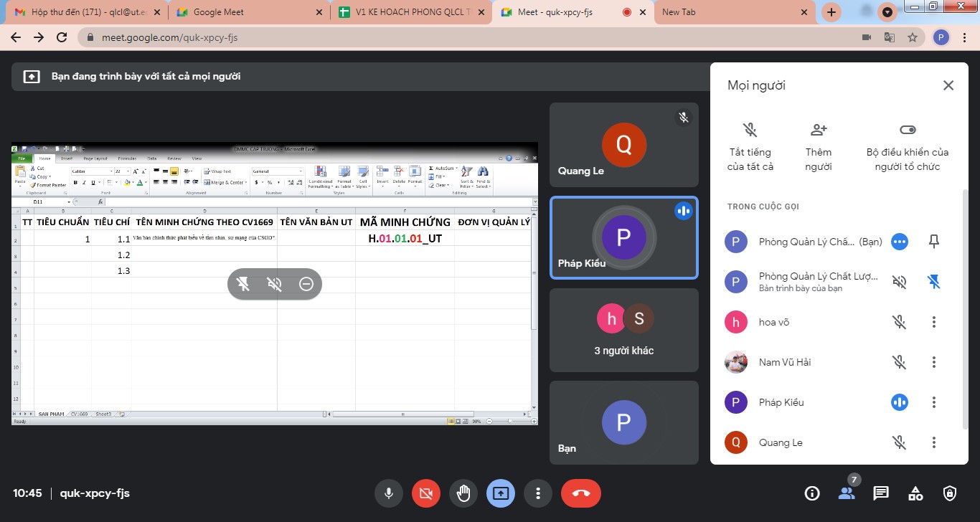Viewport: 980px width, 522px height.
Task: Click the present screen button
Action: (501, 493)
